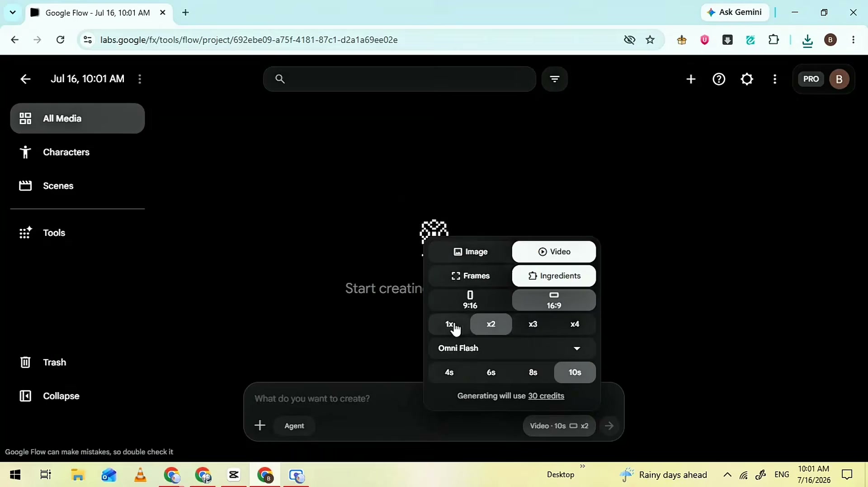Open the help question mark icon
The image size is (868, 487).
[719, 79]
